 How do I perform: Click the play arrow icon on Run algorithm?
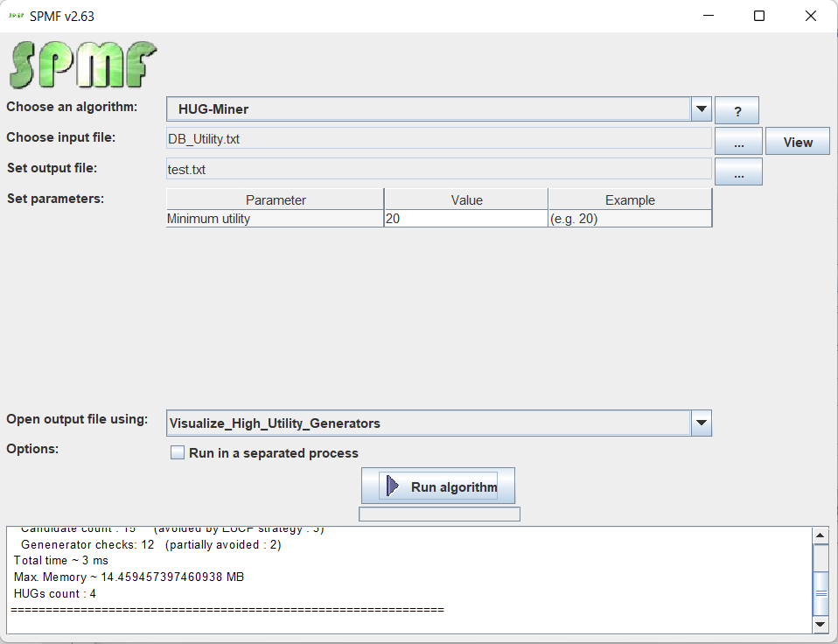[x=392, y=486]
